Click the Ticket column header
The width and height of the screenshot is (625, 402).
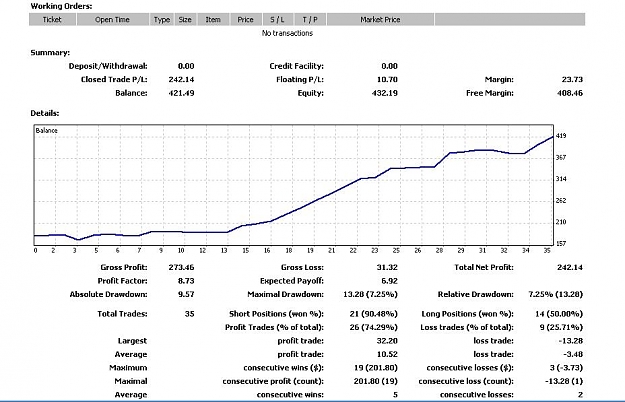[x=52, y=20]
